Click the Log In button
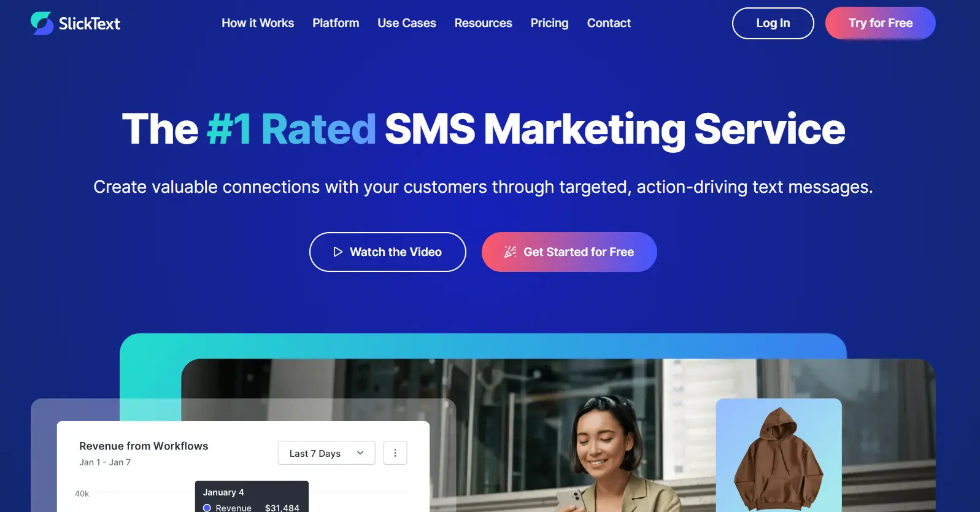The image size is (980, 512). pyautogui.click(x=773, y=23)
